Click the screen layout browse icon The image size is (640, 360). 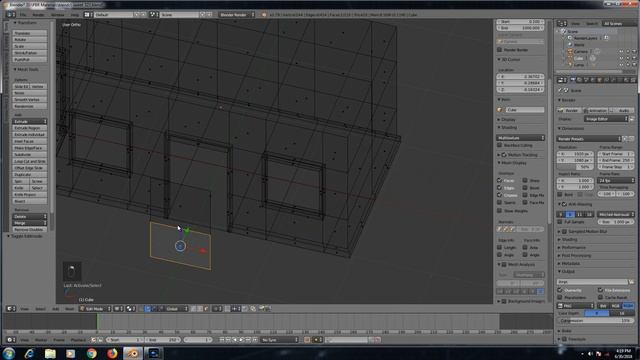pyautogui.click(x=88, y=14)
